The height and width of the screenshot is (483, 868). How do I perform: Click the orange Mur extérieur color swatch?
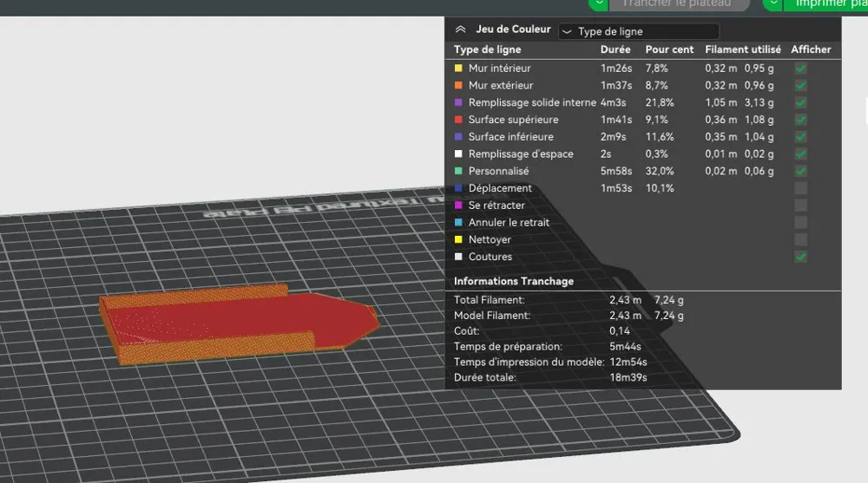(x=458, y=85)
